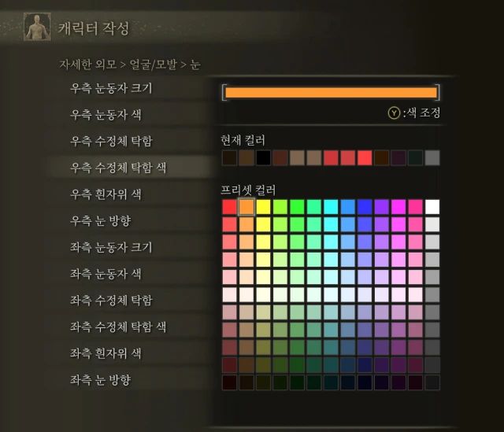
Task: Pick black swatch in current colors row
Action: [x=263, y=157]
